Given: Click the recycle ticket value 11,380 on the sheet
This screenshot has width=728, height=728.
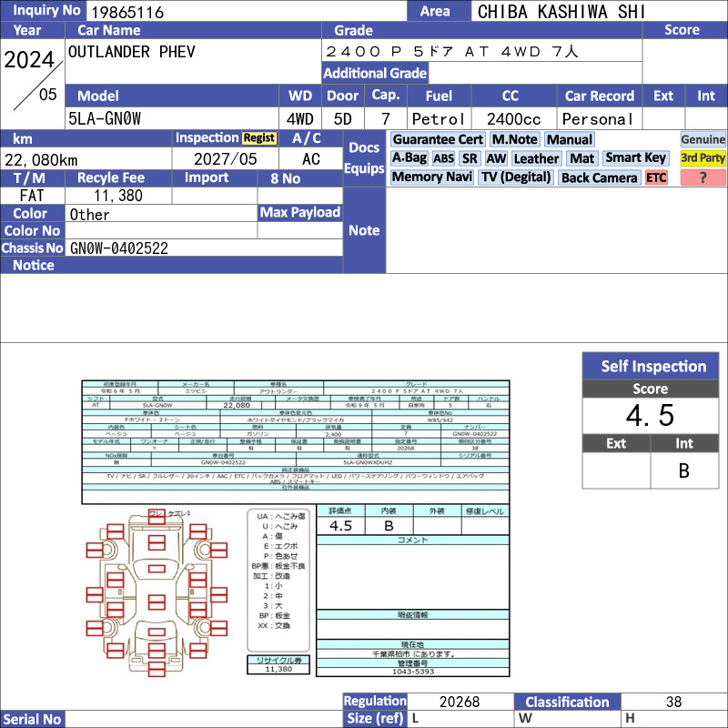Looking at the screenshot, I should tap(278, 669).
